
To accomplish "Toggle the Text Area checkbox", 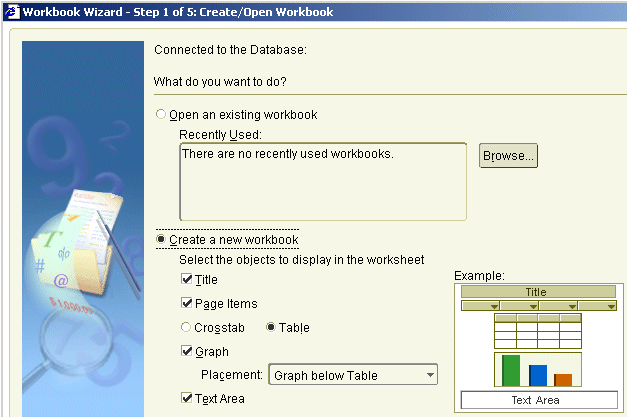I will click(x=186, y=398).
